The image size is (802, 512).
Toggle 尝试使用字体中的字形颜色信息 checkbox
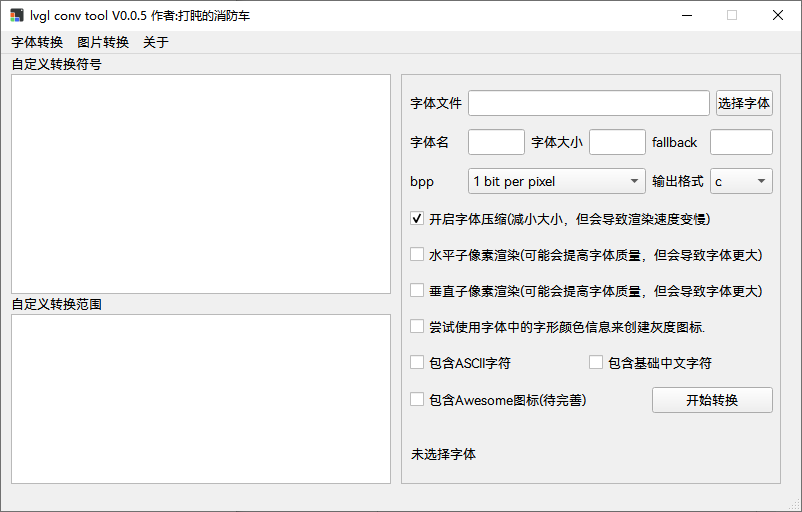click(x=417, y=326)
